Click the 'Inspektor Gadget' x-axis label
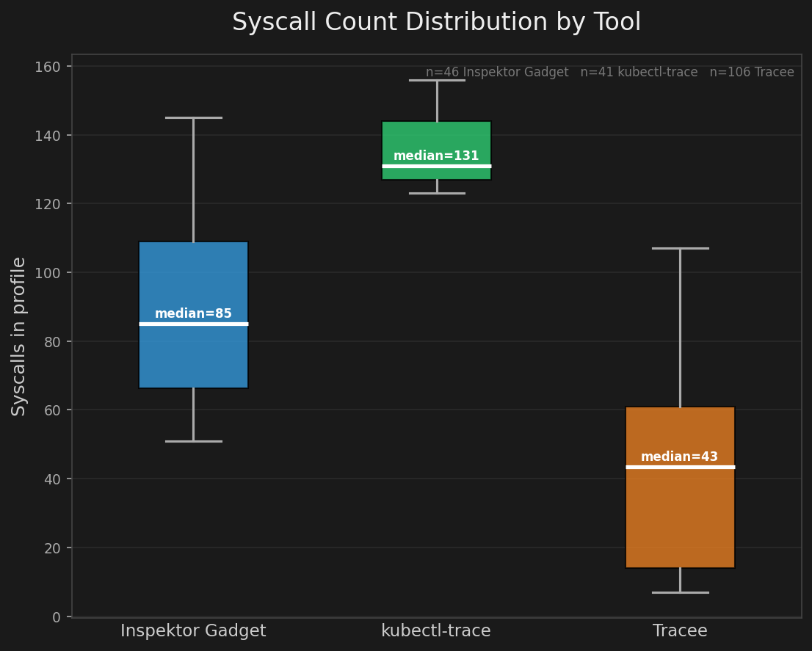 (193, 631)
